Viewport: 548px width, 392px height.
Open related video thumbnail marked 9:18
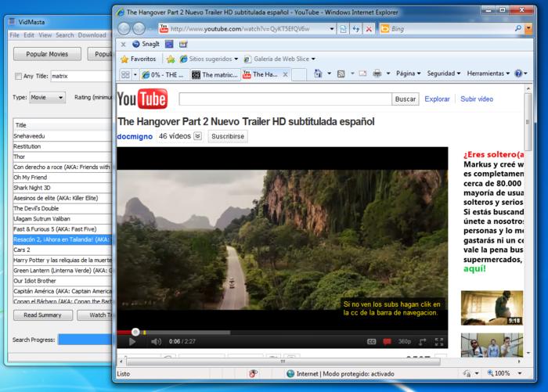coord(492,307)
